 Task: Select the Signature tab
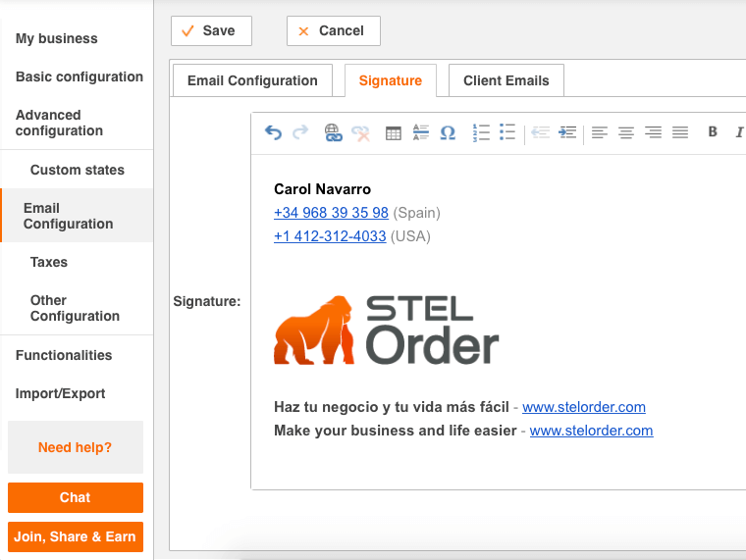[x=391, y=80]
